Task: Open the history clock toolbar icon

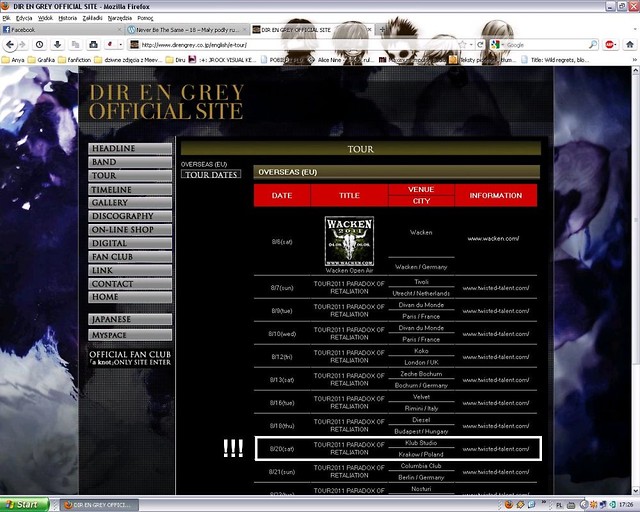Action: pos(40,45)
